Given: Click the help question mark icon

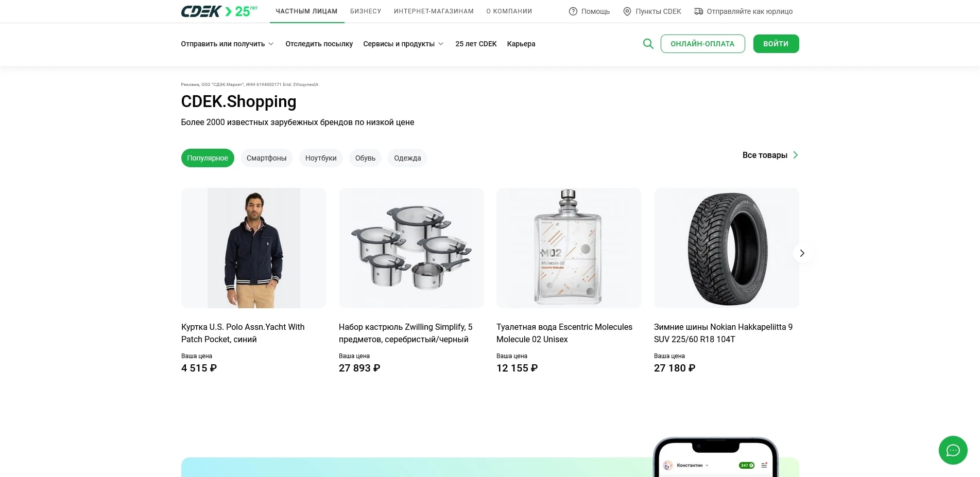Looking at the screenshot, I should click(x=573, y=11).
